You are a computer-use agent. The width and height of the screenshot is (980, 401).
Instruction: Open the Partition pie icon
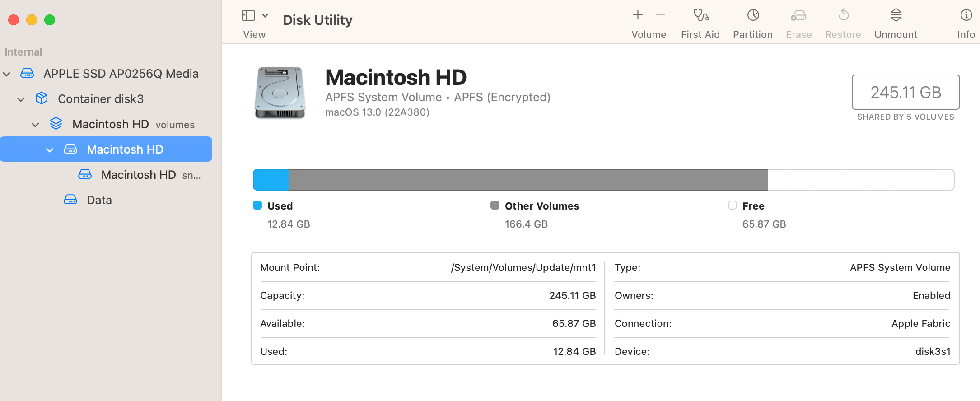(x=753, y=15)
